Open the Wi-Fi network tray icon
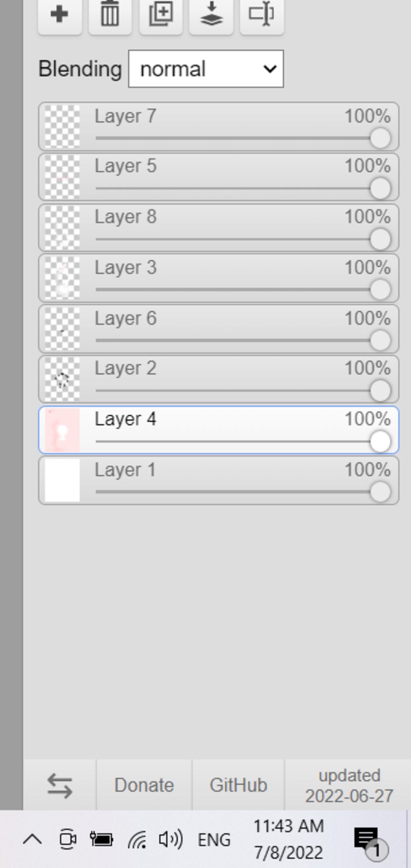411x868 pixels. tap(137, 839)
